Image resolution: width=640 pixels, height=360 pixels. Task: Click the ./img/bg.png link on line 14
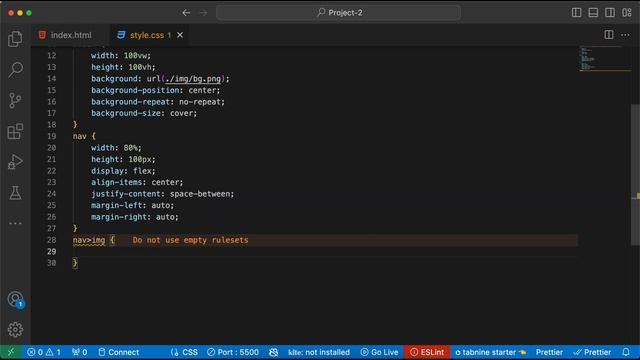click(x=193, y=79)
